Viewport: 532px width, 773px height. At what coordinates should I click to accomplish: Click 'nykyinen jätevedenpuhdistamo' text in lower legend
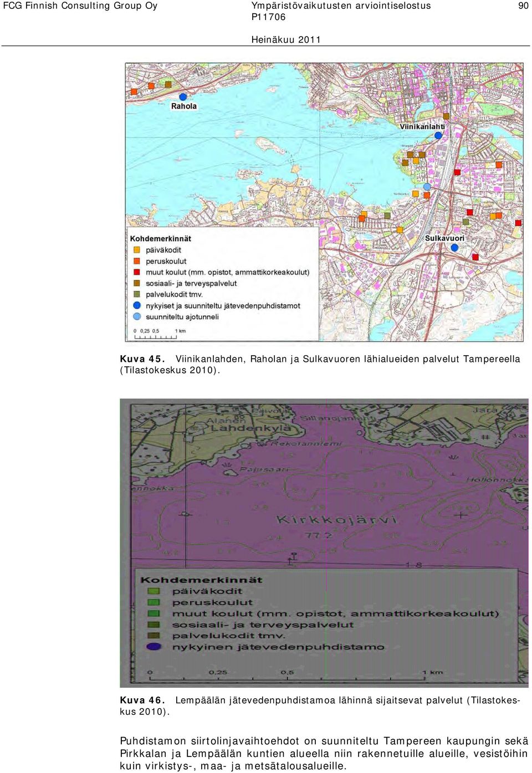pos(278,647)
